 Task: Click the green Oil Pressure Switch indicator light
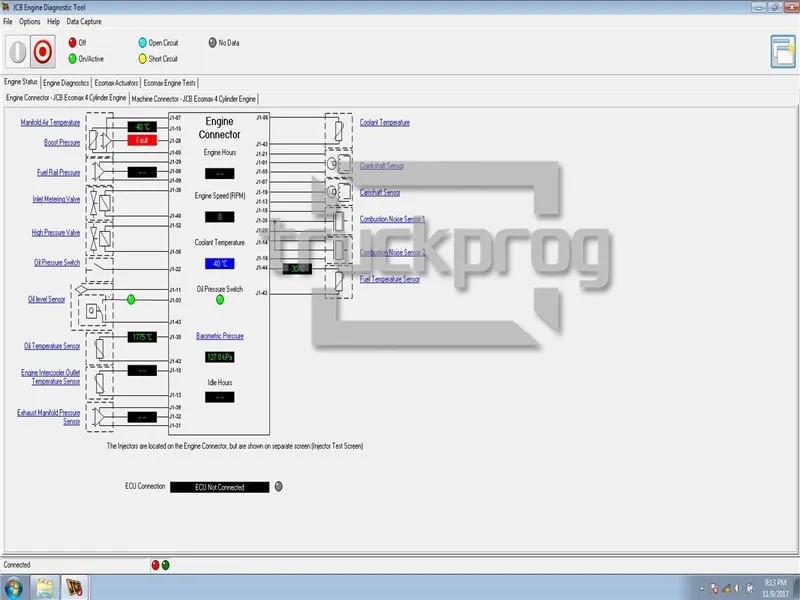220,299
